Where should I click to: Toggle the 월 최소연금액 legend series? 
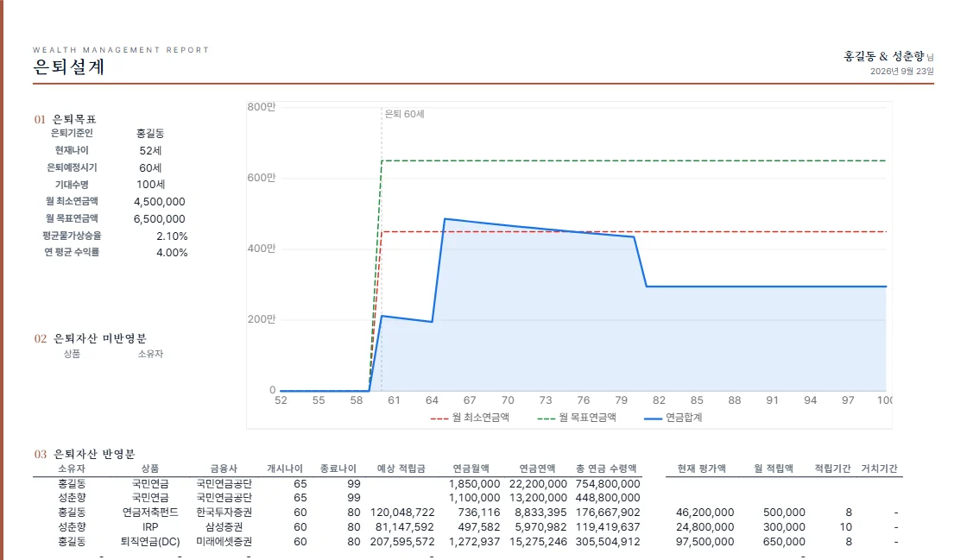click(470, 418)
